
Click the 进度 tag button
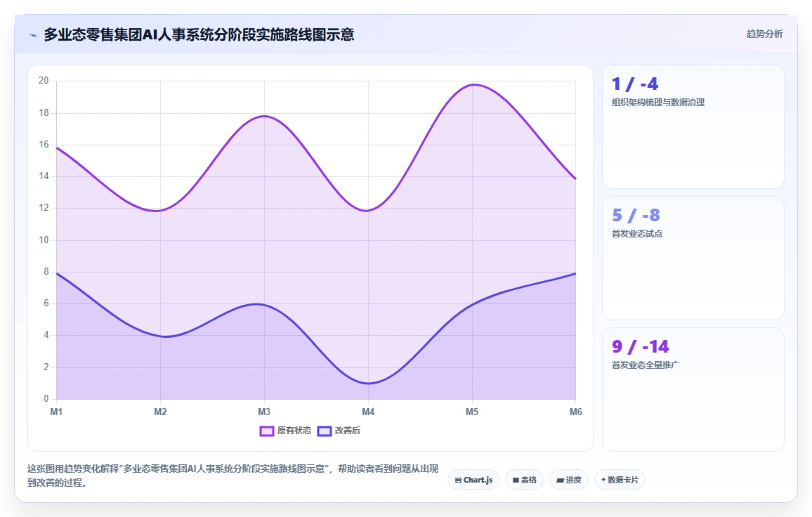pyautogui.click(x=568, y=480)
